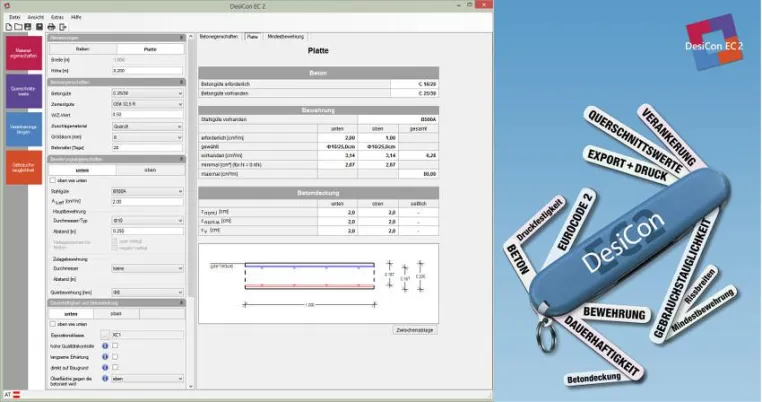This screenshot has width=762, height=402.
Task: Open the Zementgüte dropdown
Action: 147,104
